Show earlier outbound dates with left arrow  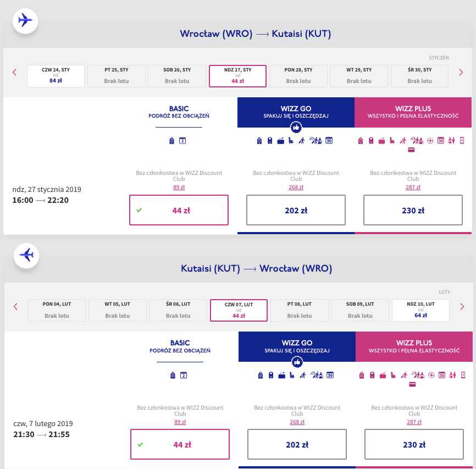(15, 72)
